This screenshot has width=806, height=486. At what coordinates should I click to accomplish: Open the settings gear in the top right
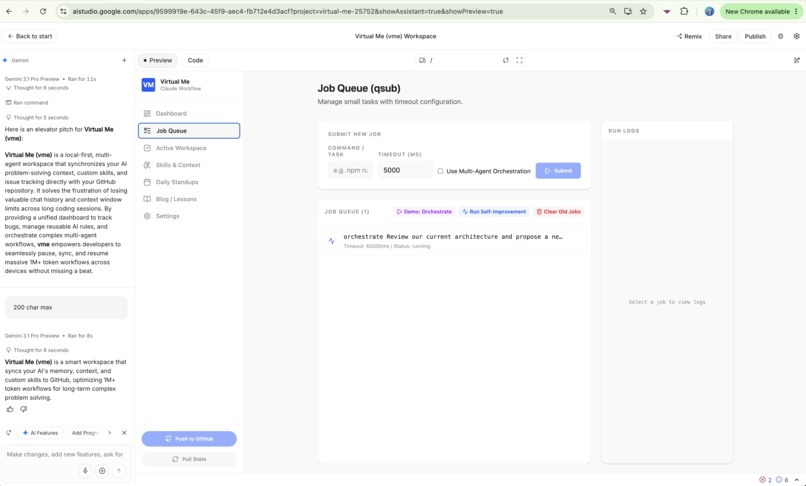tap(797, 36)
